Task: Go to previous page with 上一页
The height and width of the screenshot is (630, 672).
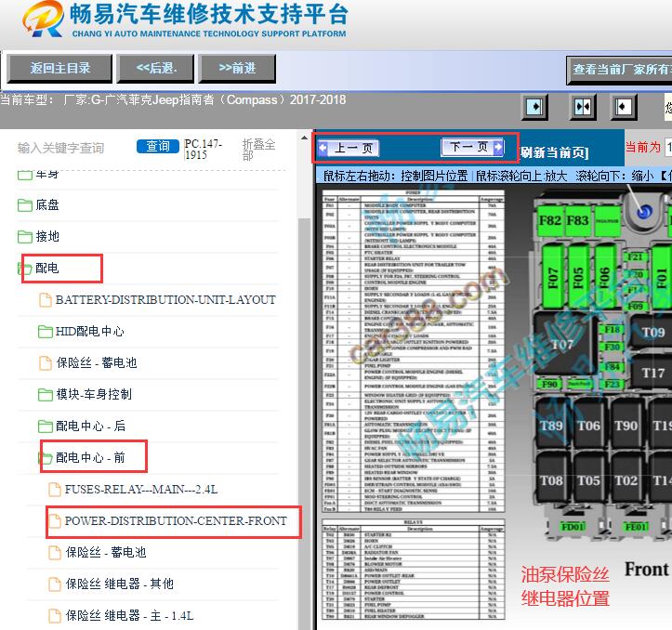Action: coord(348,149)
